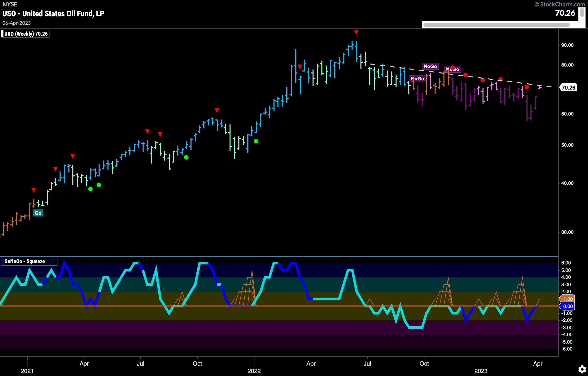Viewport: 588px width, 376px height.
Task: Click the lowest NoGo signal label
Action: point(417,79)
